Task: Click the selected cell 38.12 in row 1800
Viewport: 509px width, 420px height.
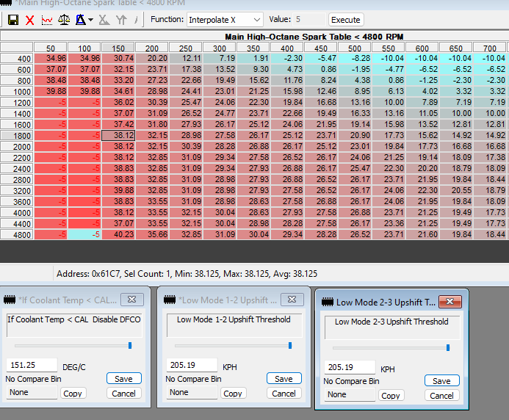Action: pos(118,135)
